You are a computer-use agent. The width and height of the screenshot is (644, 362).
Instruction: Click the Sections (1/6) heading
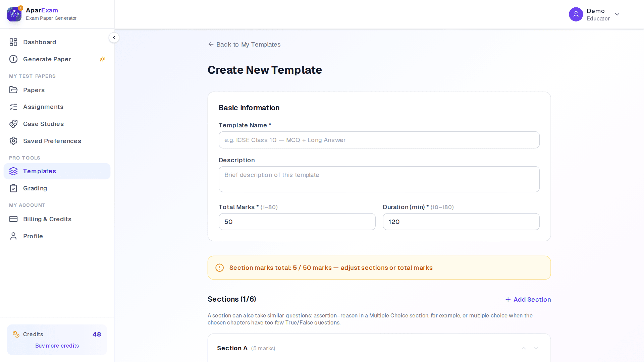[232, 299]
